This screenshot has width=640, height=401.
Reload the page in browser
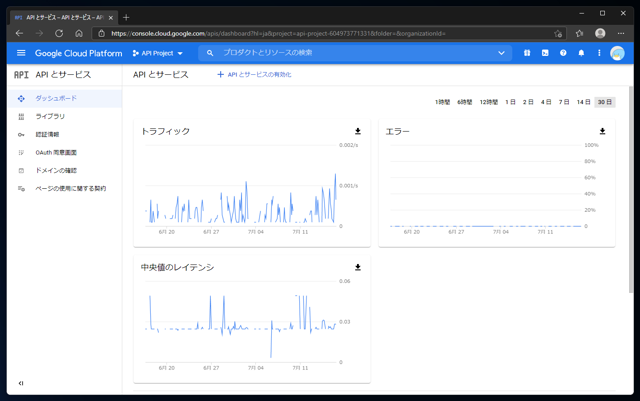[59, 33]
